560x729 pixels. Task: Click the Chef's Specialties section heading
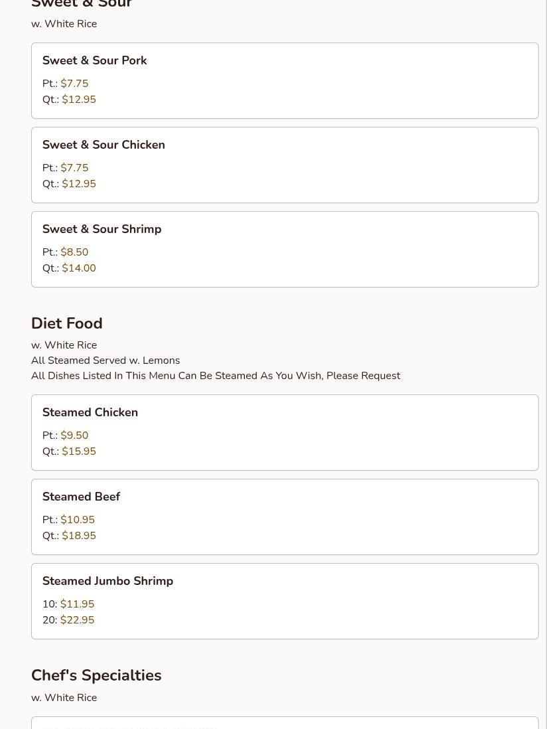coord(96,675)
